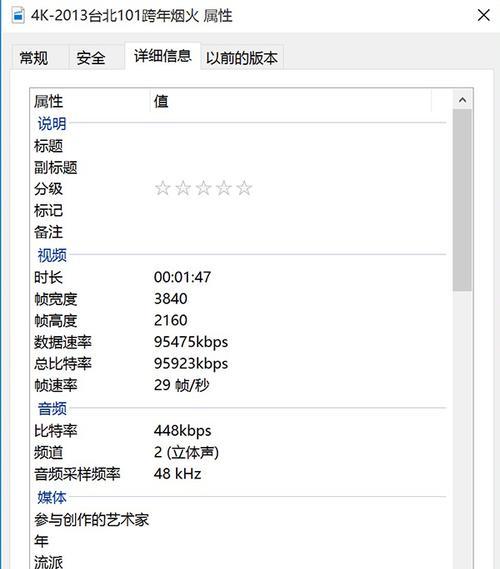
Task: Select the 备注 property row
Action: (x=239, y=232)
